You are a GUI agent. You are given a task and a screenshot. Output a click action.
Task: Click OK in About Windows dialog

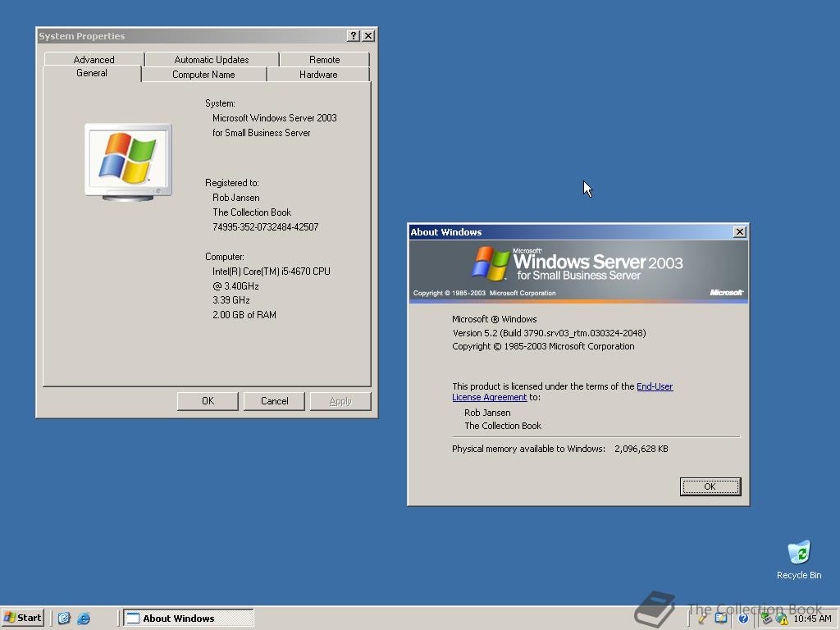click(710, 486)
